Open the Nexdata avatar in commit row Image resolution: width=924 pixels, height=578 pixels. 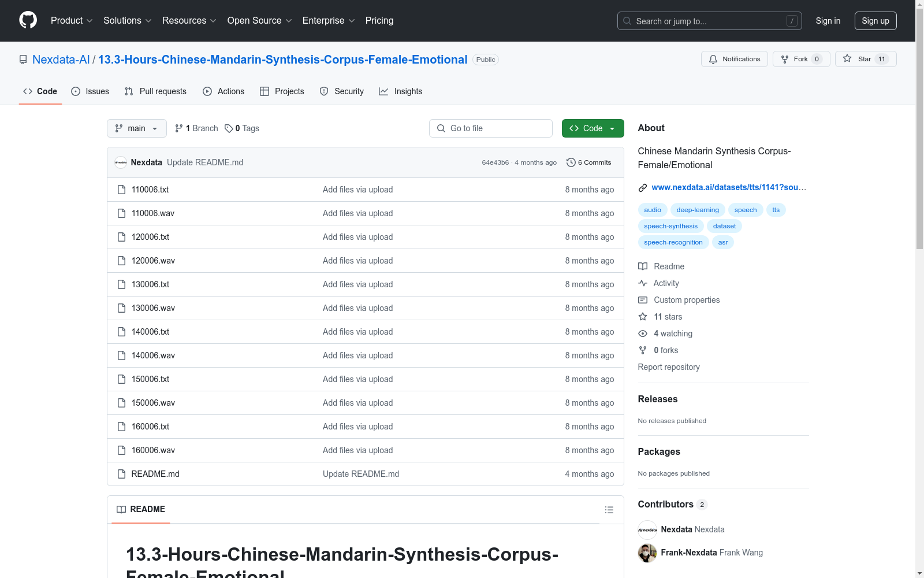(121, 162)
